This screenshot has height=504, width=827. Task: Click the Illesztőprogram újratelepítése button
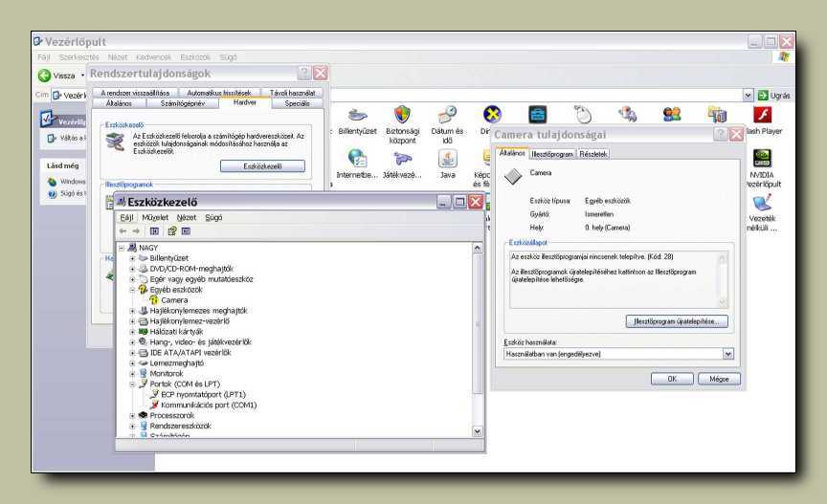coord(677,321)
